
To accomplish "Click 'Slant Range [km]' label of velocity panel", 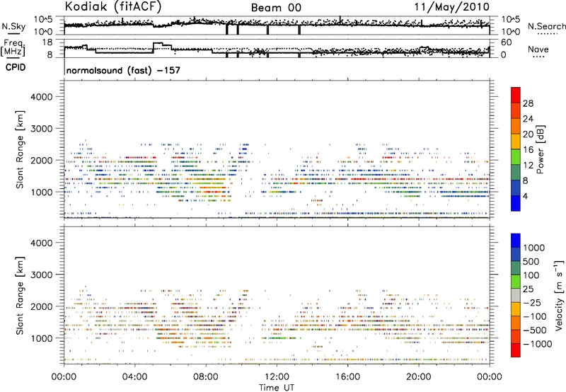I will point(20,296).
